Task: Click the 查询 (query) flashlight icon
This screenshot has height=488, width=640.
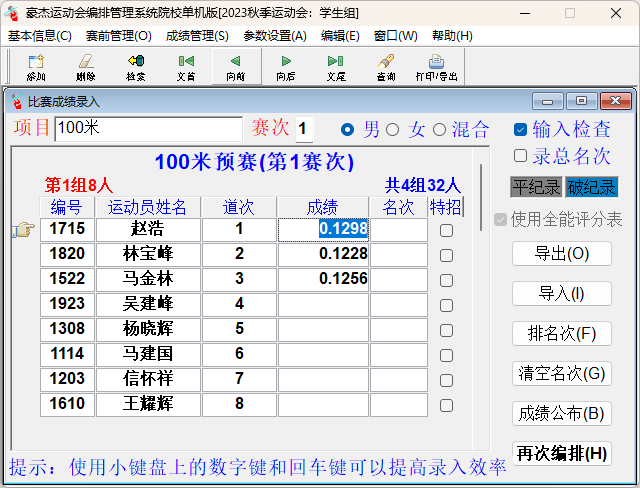Action: [x=386, y=67]
